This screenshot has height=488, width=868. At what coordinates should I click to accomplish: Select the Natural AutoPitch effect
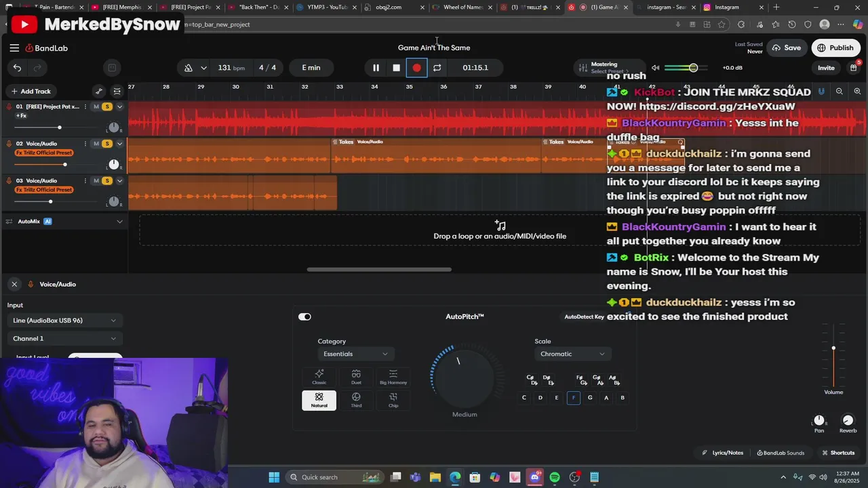click(319, 400)
